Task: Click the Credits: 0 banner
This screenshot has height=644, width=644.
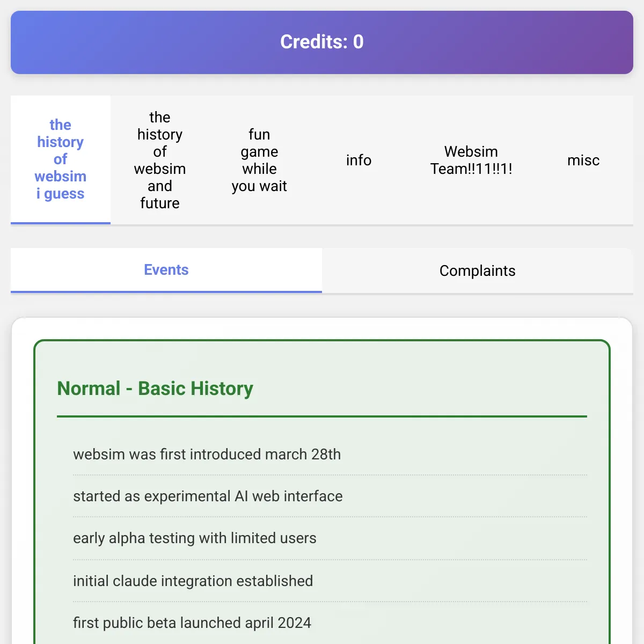Action: click(x=322, y=42)
